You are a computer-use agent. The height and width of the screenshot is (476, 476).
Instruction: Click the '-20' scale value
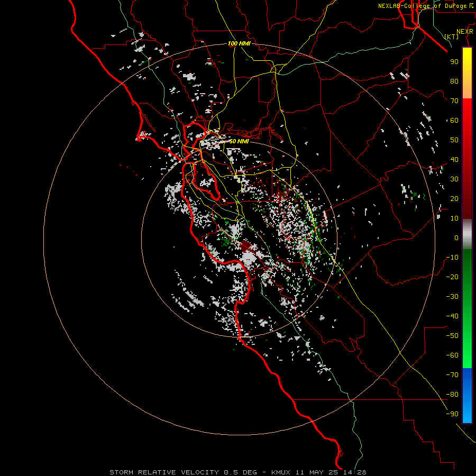tap(452, 277)
